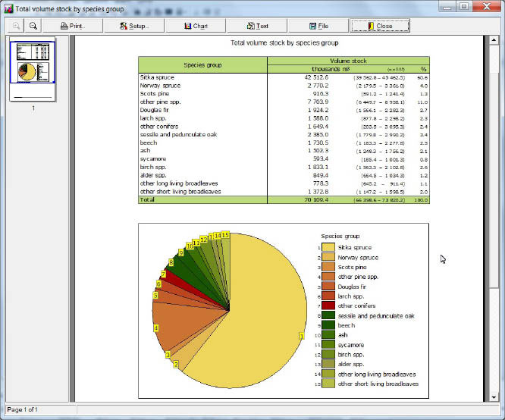Click the Text export button
505x420 pixels.
257,26
